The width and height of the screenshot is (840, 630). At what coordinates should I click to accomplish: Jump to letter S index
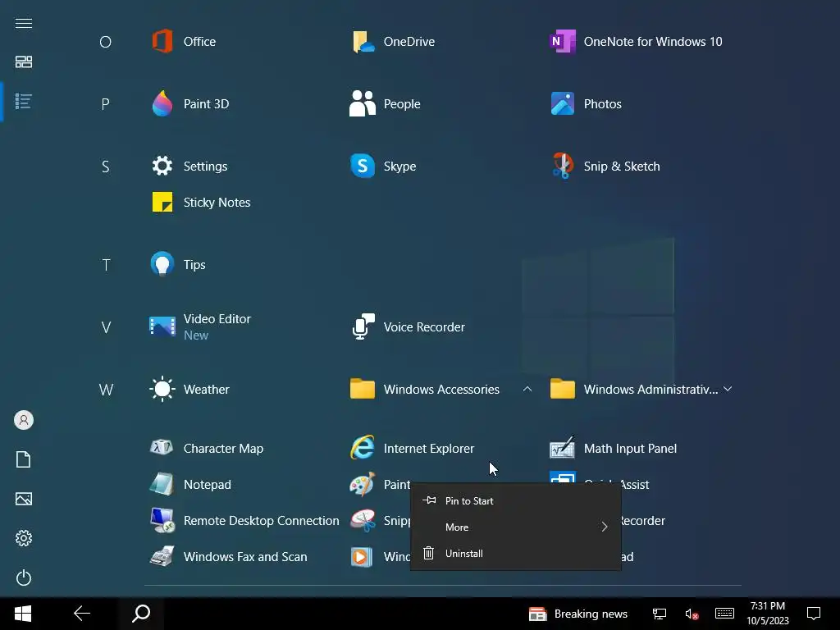click(x=106, y=167)
